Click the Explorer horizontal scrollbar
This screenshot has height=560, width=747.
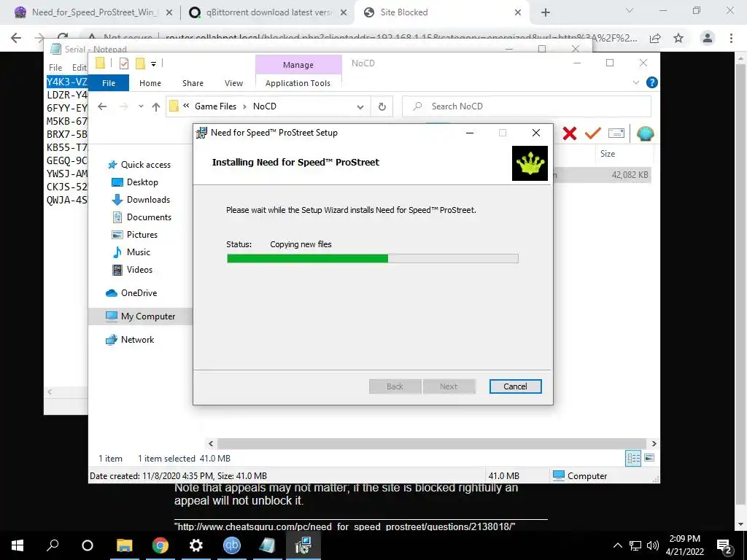431,443
